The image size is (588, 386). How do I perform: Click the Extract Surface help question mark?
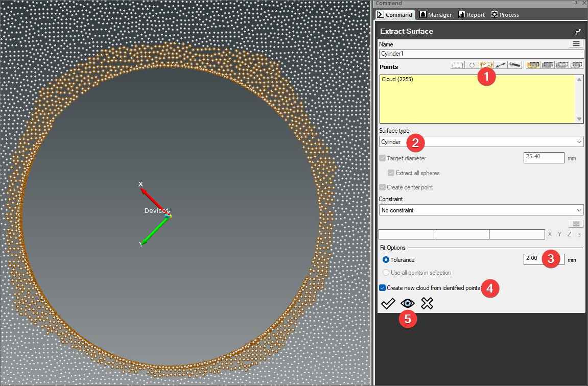(x=578, y=31)
